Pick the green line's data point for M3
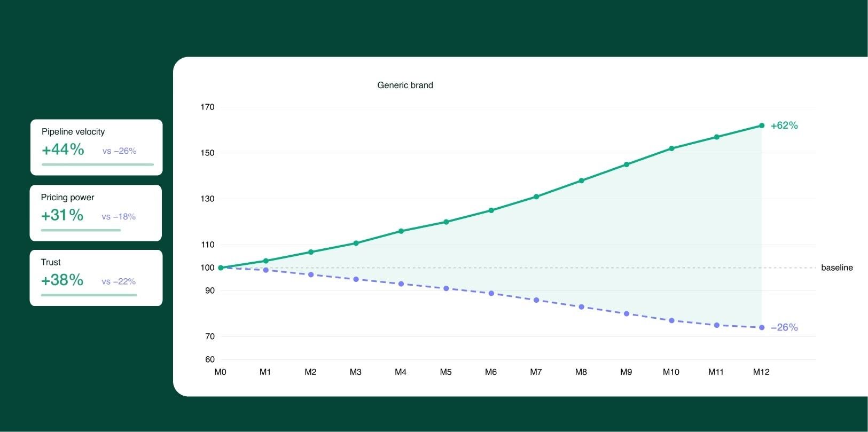The height and width of the screenshot is (432, 868). point(356,243)
